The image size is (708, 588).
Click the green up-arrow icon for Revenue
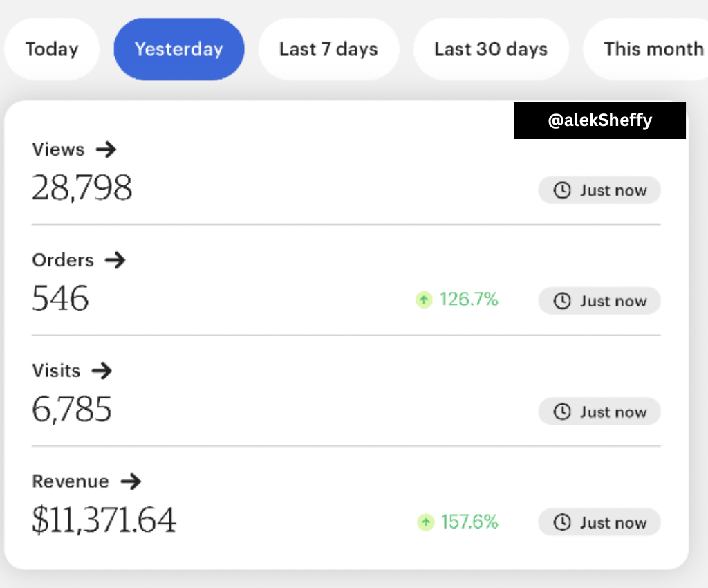point(425,522)
